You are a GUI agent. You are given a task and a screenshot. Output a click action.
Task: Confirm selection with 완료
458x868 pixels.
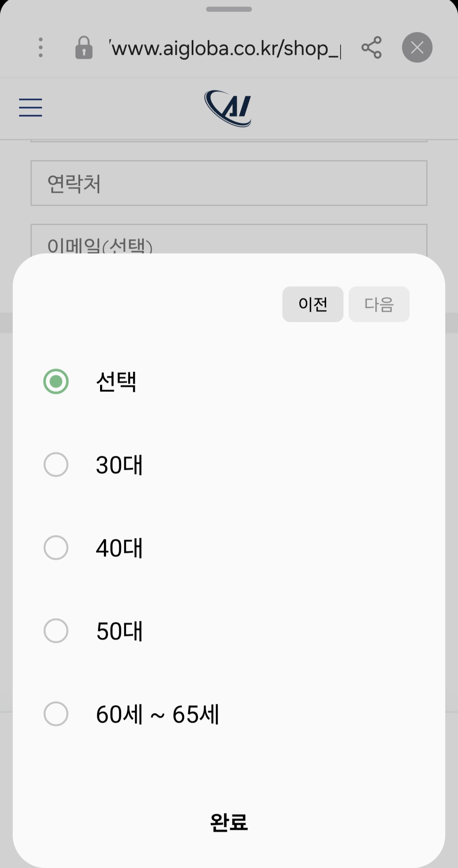[229, 823]
